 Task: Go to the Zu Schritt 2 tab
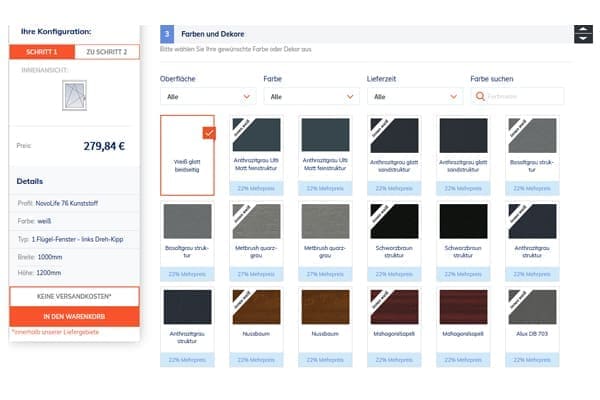point(106,51)
